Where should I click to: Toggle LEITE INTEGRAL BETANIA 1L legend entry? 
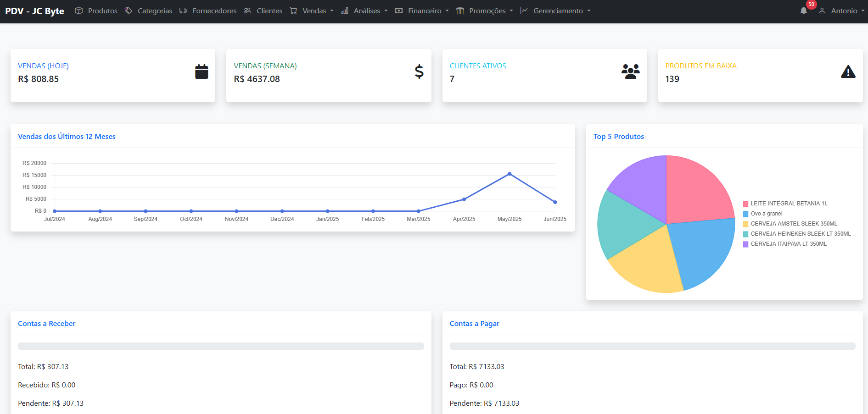788,204
